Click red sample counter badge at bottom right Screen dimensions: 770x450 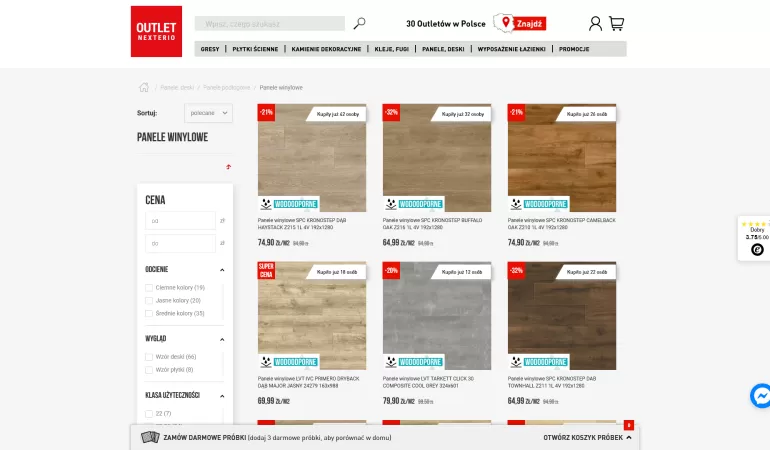tap(629, 425)
